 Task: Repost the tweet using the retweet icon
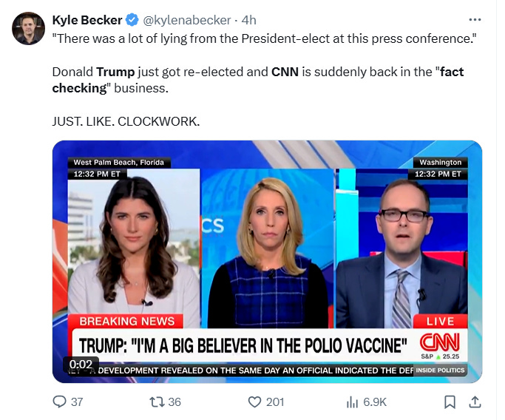[x=157, y=402]
